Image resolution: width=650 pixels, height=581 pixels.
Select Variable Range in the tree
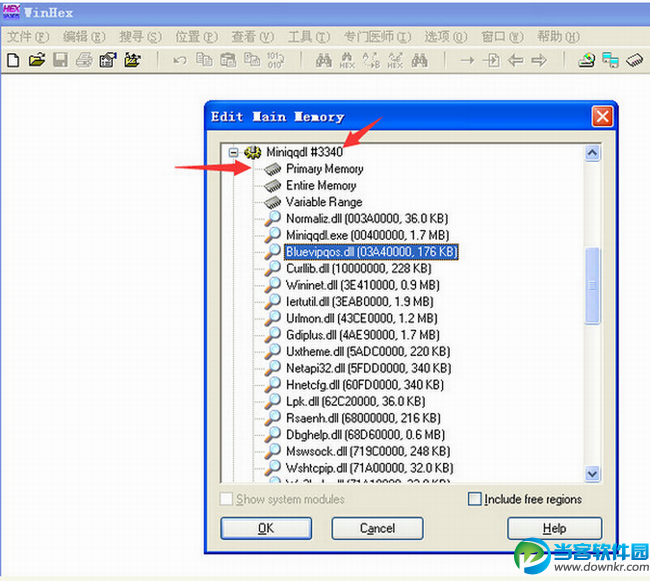[324, 202]
